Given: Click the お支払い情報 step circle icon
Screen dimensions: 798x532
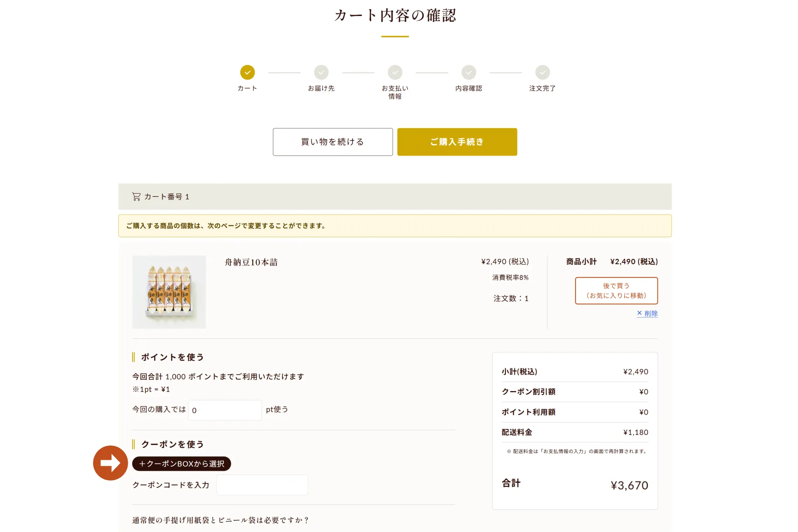Looking at the screenshot, I should coord(395,72).
